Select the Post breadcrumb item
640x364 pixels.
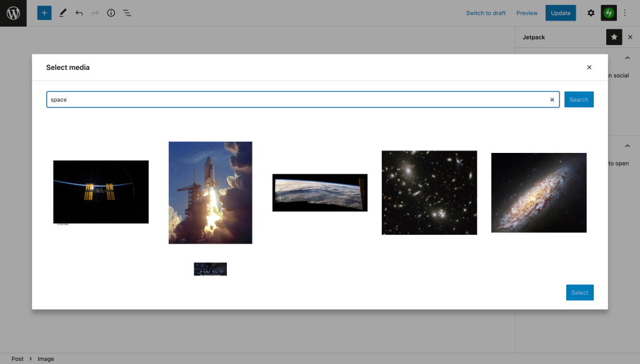point(17,359)
